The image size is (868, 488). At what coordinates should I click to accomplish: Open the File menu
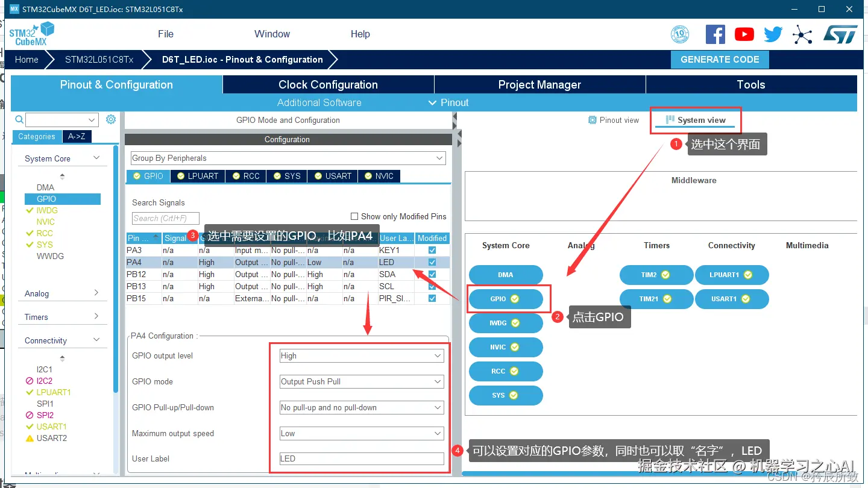(166, 34)
